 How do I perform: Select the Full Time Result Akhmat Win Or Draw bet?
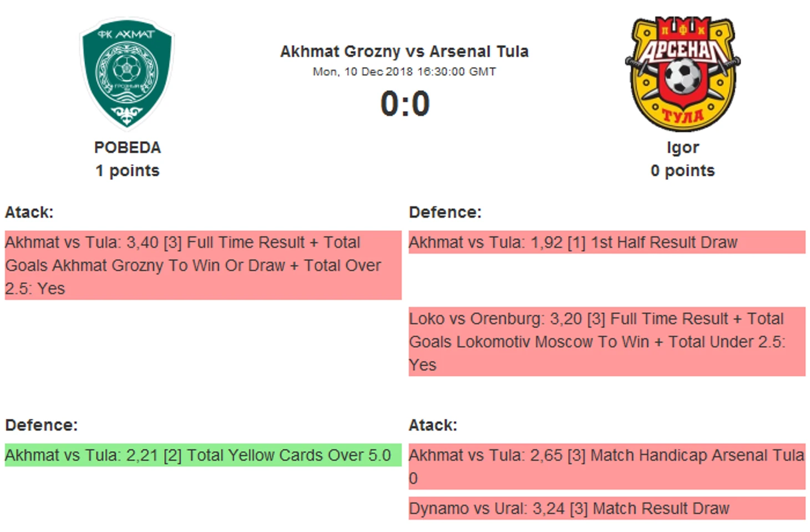(203, 265)
